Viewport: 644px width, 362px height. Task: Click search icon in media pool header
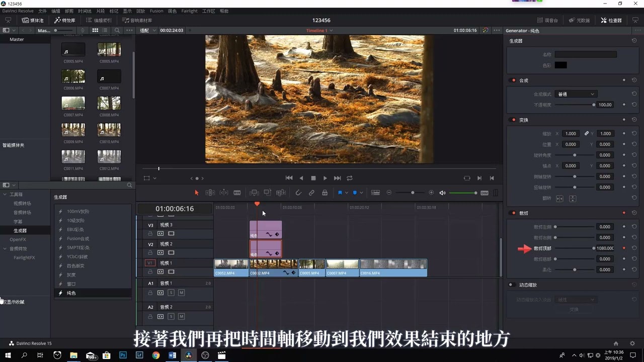(x=117, y=30)
